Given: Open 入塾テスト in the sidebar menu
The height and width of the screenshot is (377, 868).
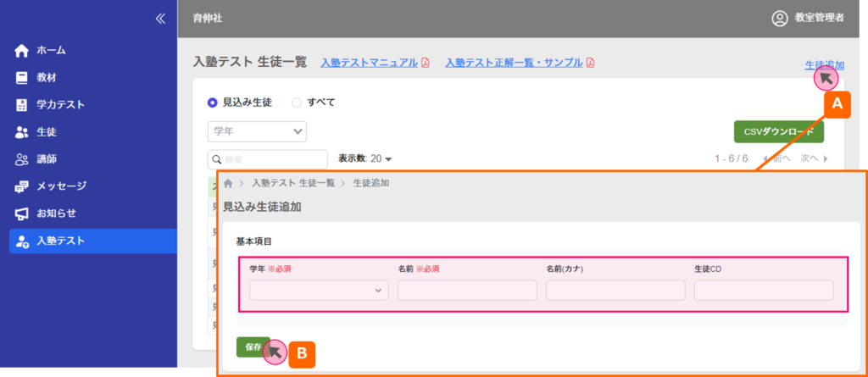Looking at the screenshot, I should (x=61, y=241).
